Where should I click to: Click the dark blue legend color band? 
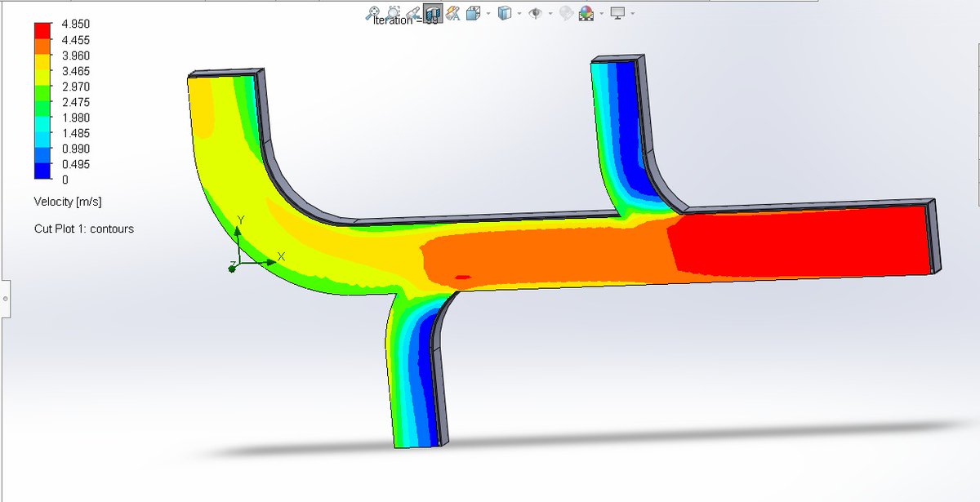coord(43,171)
